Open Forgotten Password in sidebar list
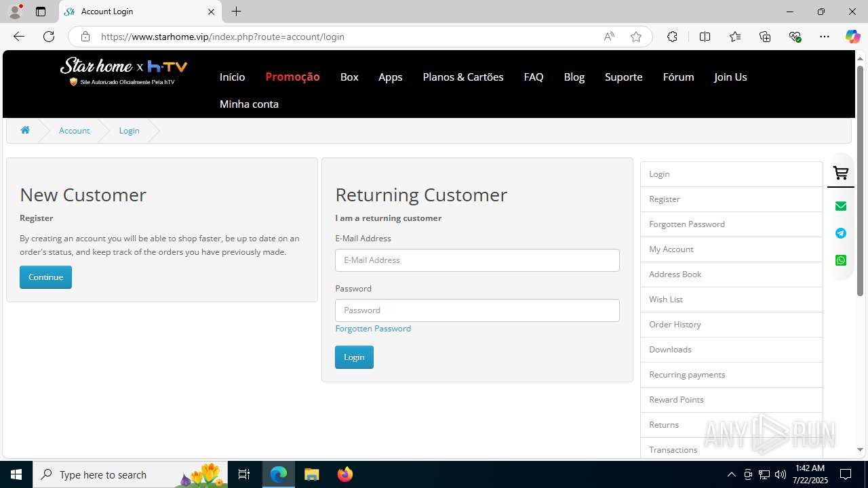This screenshot has height=488, width=868. click(732, 224)
